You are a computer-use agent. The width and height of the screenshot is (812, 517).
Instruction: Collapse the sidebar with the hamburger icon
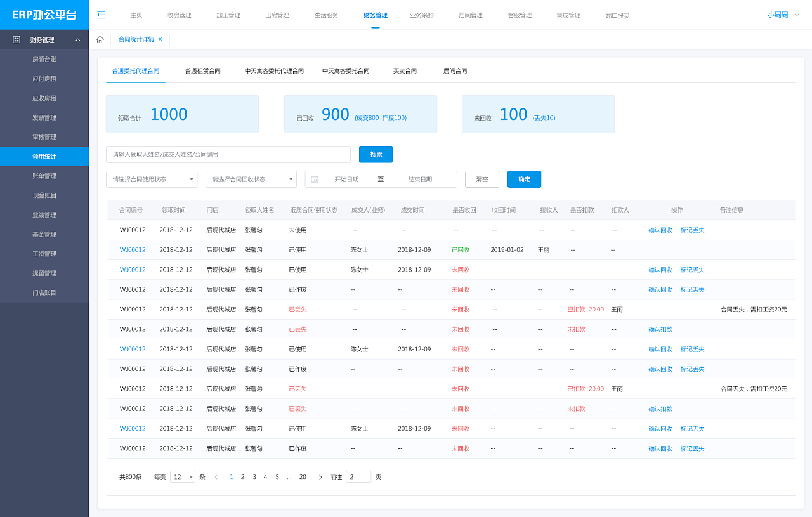[x=101, y=15]
